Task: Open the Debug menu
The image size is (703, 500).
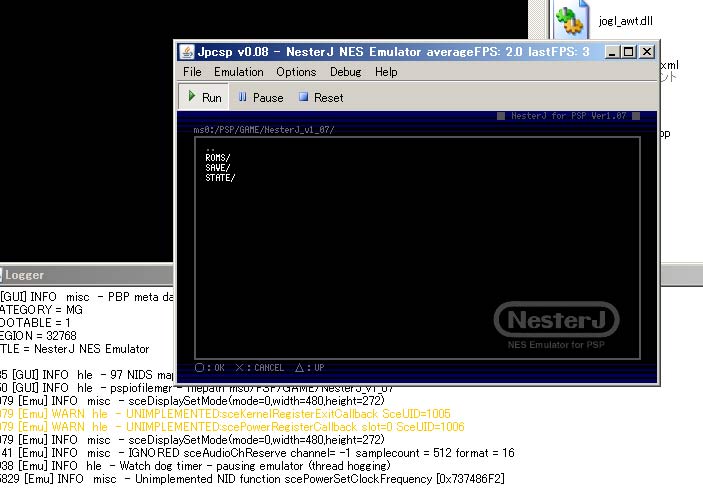Action: pyautogui.click(x=345, y=72)
